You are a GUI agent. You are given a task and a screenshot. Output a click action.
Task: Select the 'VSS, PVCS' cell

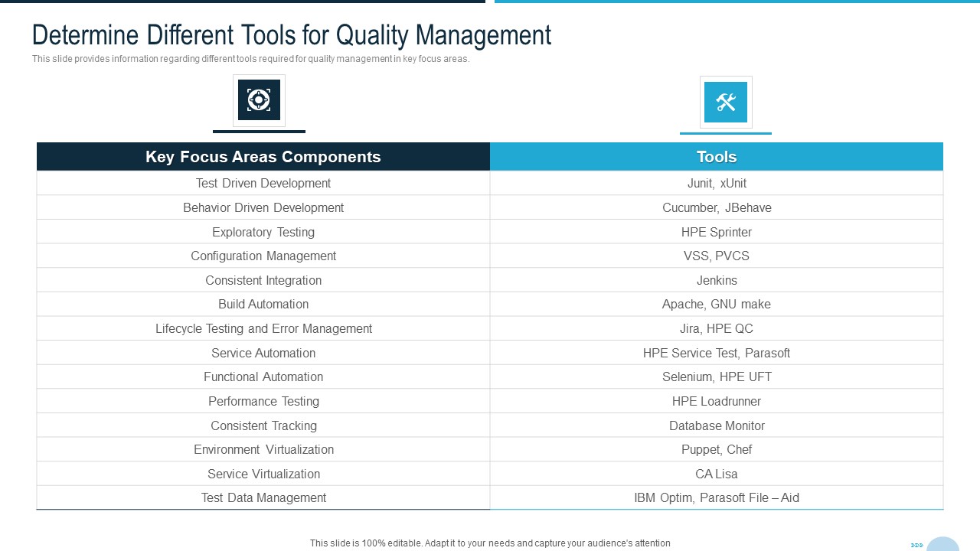click(x=717, y=256)
